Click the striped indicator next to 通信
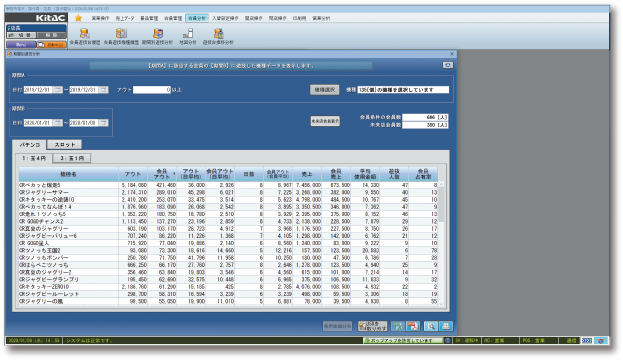Viewport: 623px width, 360px height. pyautogui.click(x=586, y=341)
